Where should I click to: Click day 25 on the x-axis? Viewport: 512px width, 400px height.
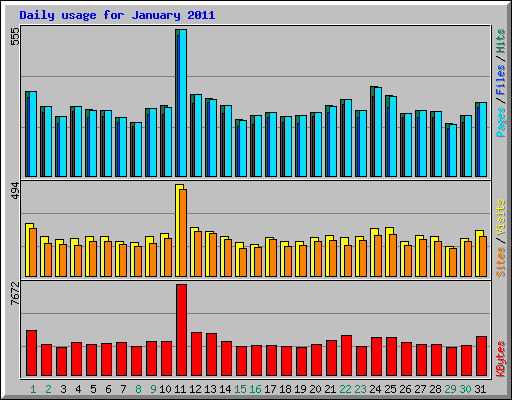click(390, 389)
